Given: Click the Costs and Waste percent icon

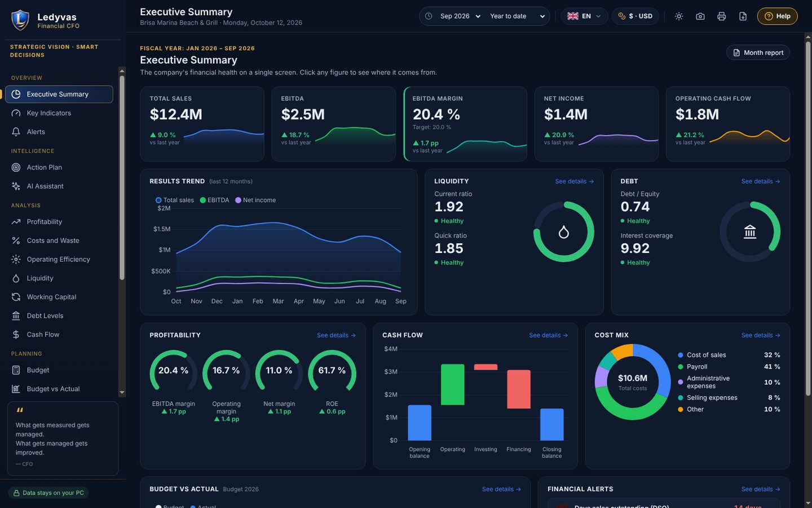Looking at the screenshot, I should [16, 240].
